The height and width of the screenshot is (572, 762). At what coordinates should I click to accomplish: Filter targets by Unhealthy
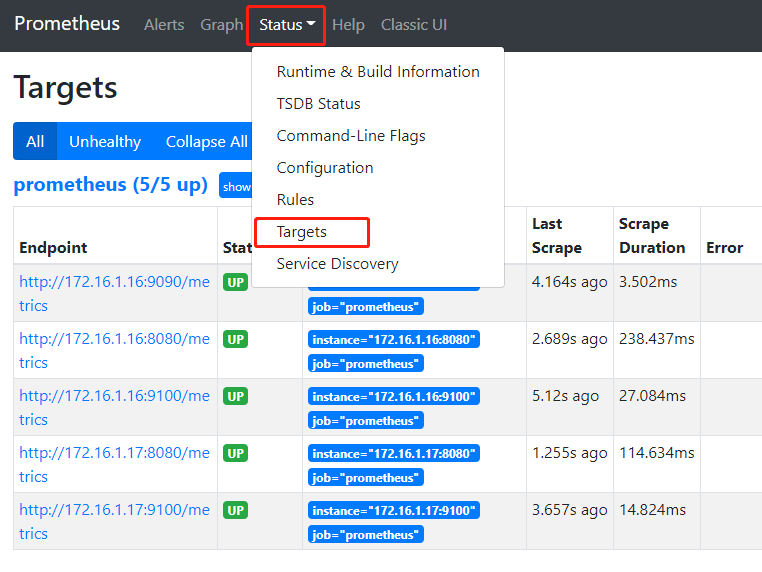(x=105, y=141)
